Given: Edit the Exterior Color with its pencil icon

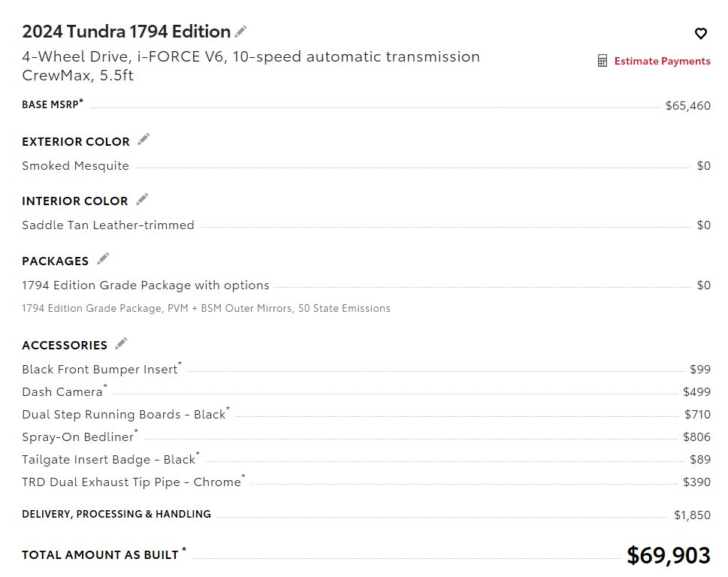Looking at the screenshot, I should [x=143, y=139].
